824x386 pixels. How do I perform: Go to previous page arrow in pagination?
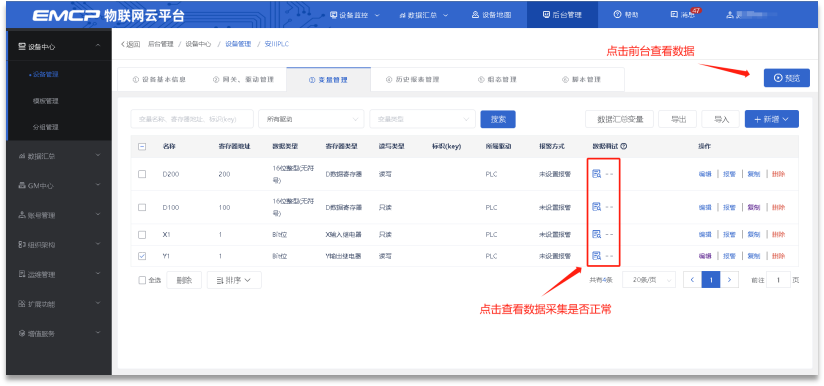click(693, 280)
